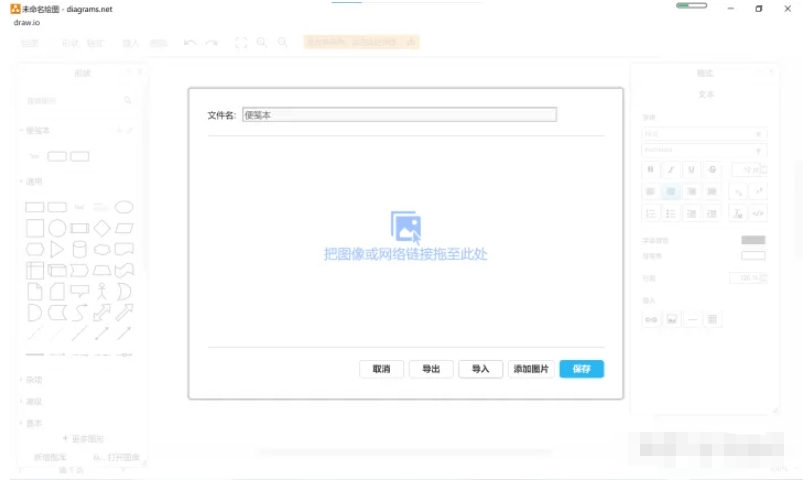This screenshot has width=810, height=480.
Task: Apply subscript formatting
Action: [x=738, y=192]
